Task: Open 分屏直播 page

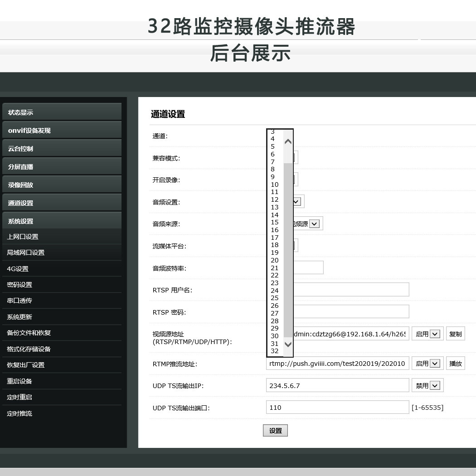Action: (x=62, y=166)
